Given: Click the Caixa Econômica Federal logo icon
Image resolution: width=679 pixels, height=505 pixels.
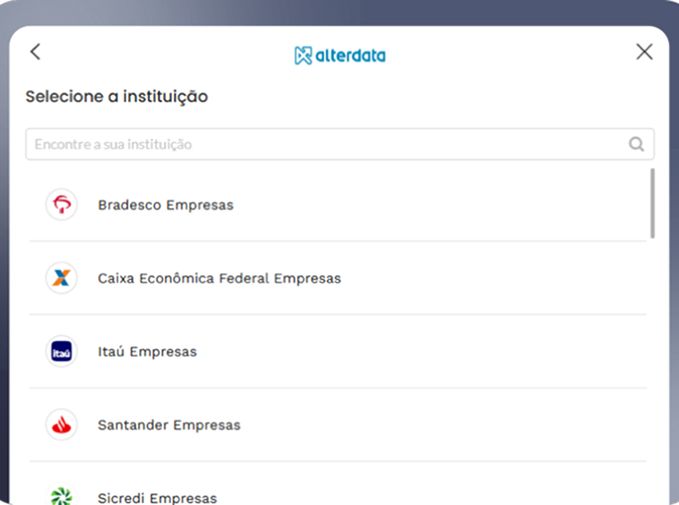Looking at the screenshot, I should pos(62,278).
